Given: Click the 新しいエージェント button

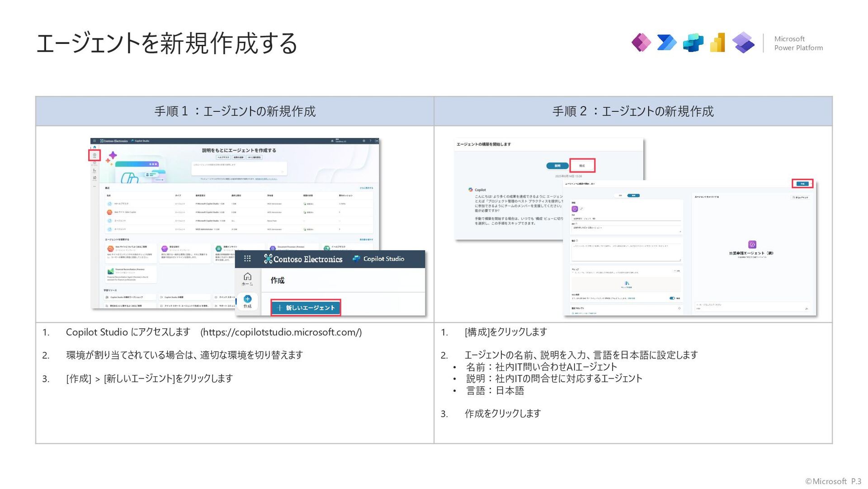Looking at the screenshot, I should tap(306, 308).
